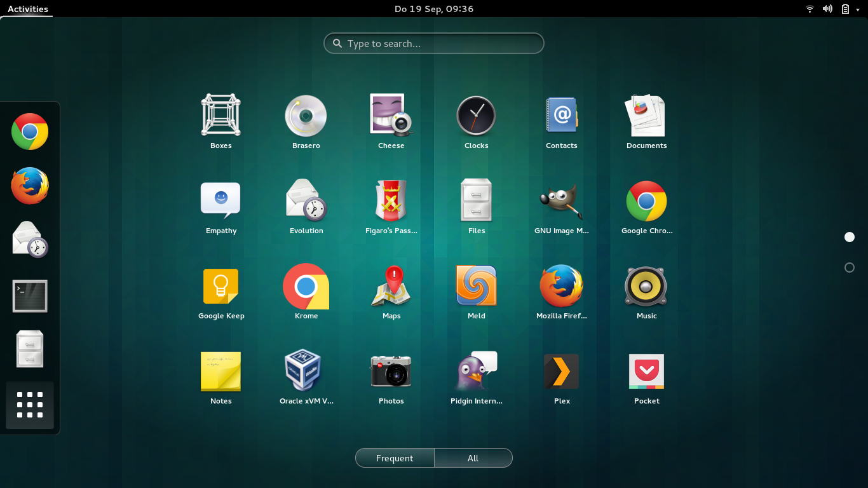Switch to the Frequent apps view

pos(394,457)
